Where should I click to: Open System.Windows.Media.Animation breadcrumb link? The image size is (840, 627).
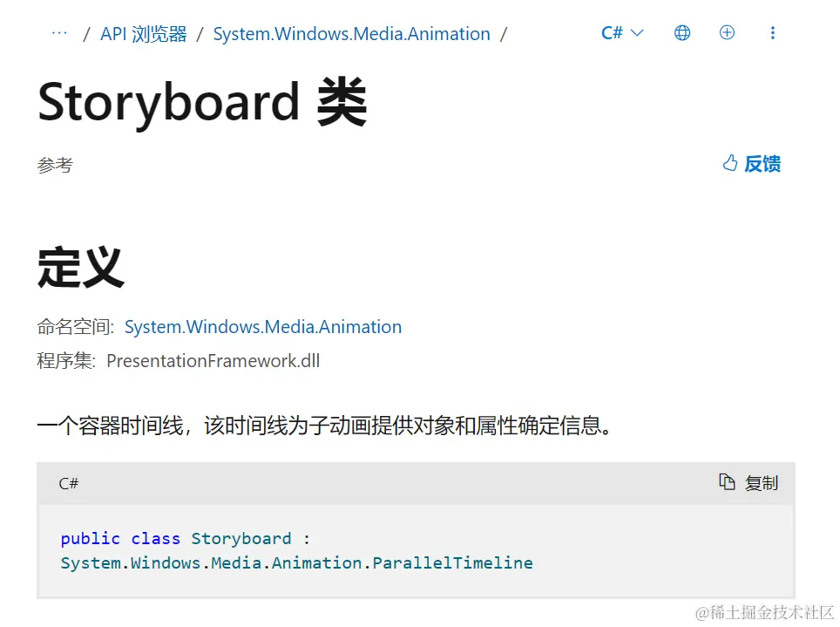click(351, 34)
